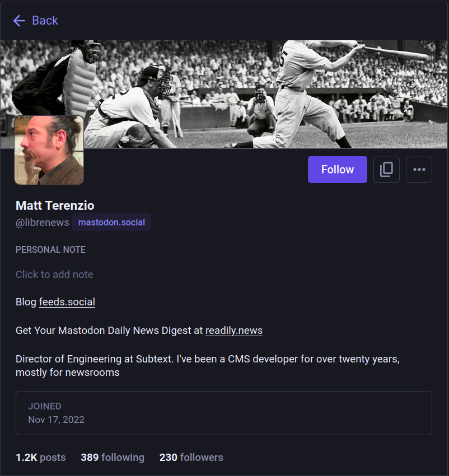Click to add a personal note
Image resolution: width=449 pixels, height=476 pixels.
54,275
